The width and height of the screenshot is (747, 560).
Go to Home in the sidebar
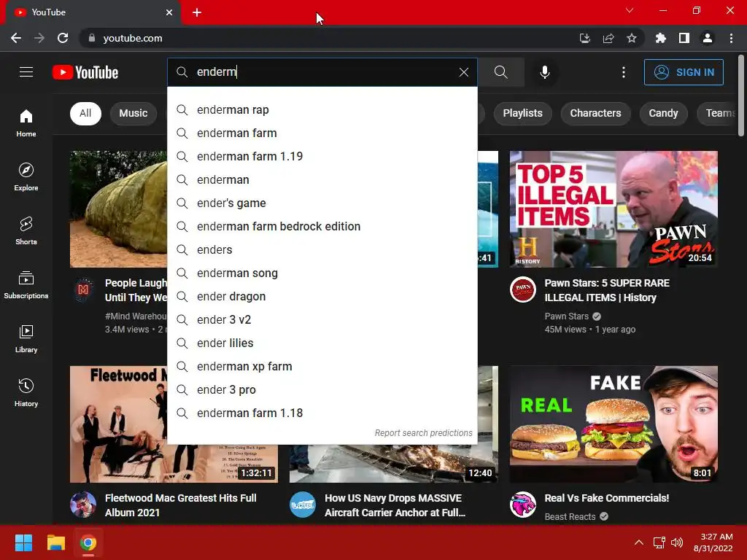click(x=26, y=122)
